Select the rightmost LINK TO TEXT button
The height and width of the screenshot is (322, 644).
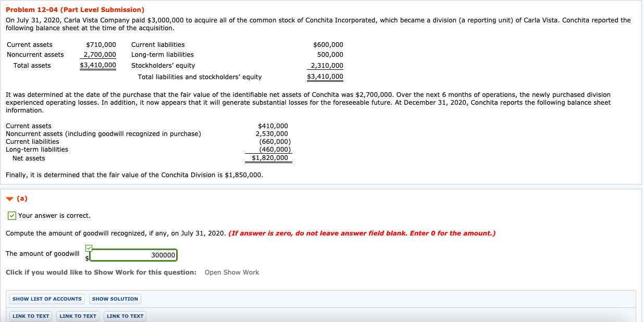pos(125,316)
